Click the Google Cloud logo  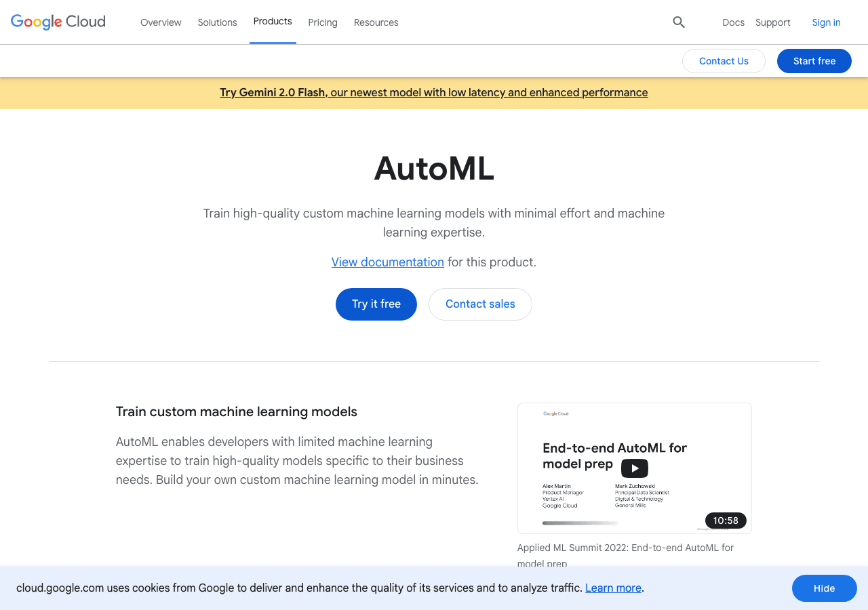[58, 22]
